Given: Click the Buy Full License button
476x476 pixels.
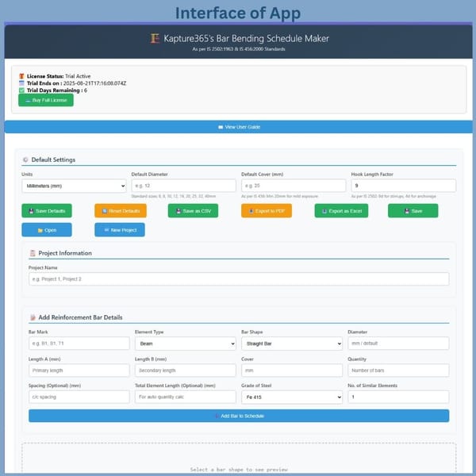Looking at the screenshot, I should (x=46, y=100).
